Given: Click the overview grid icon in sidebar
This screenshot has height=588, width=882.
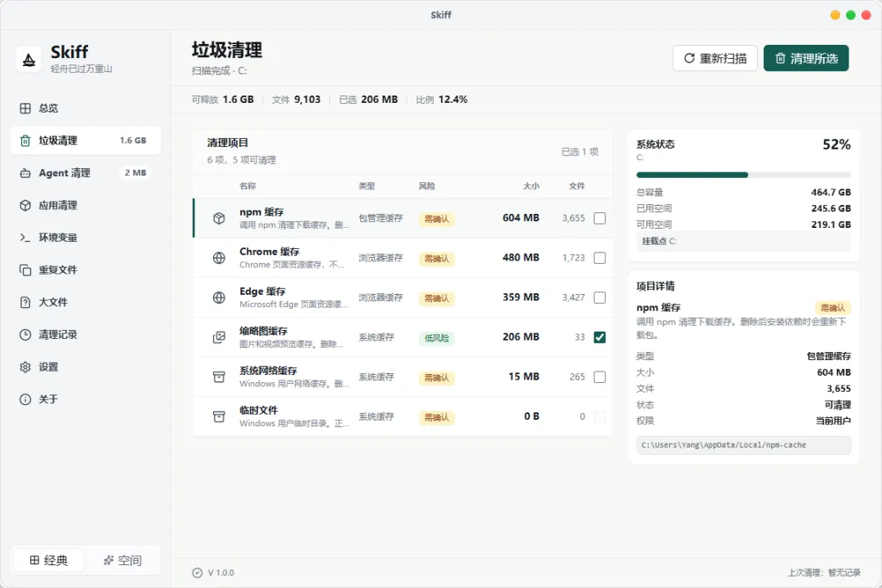Looking at the screenshot, I should [25, 108].
